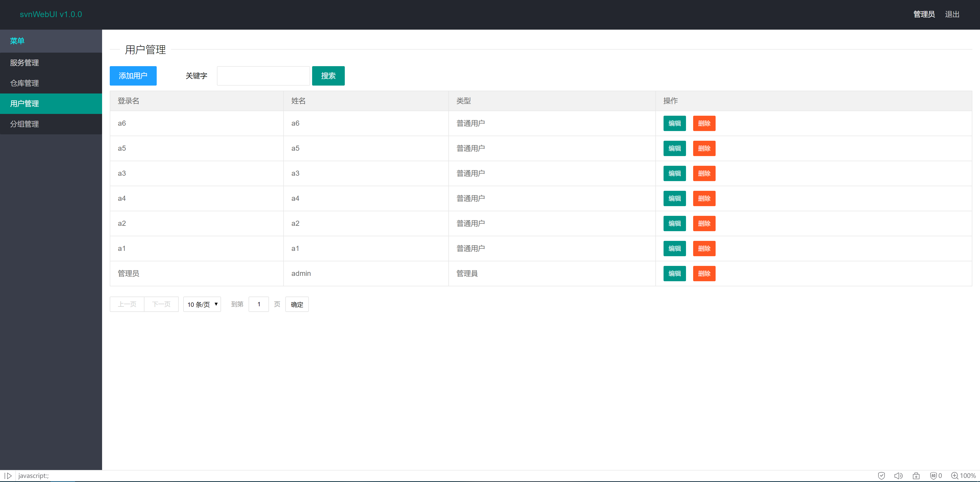Click the shield security icon in status bar
The height and width of the screenshot is (482, 980).
(882, 476)
